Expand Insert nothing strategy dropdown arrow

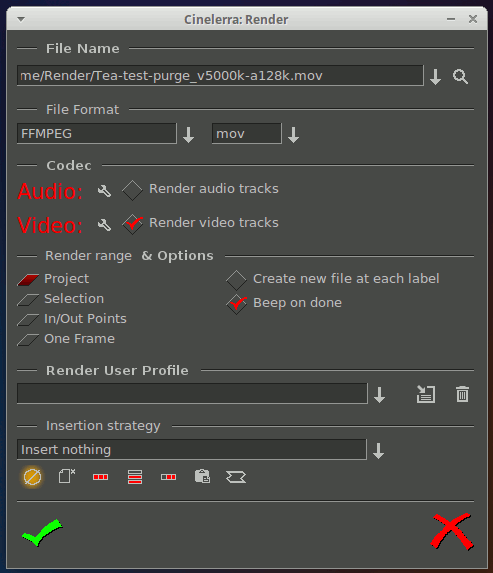pyautogui.click(x=379, y=451)
